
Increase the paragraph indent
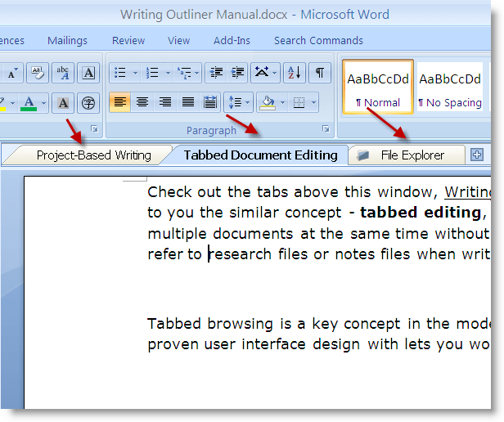click(237, 73)
